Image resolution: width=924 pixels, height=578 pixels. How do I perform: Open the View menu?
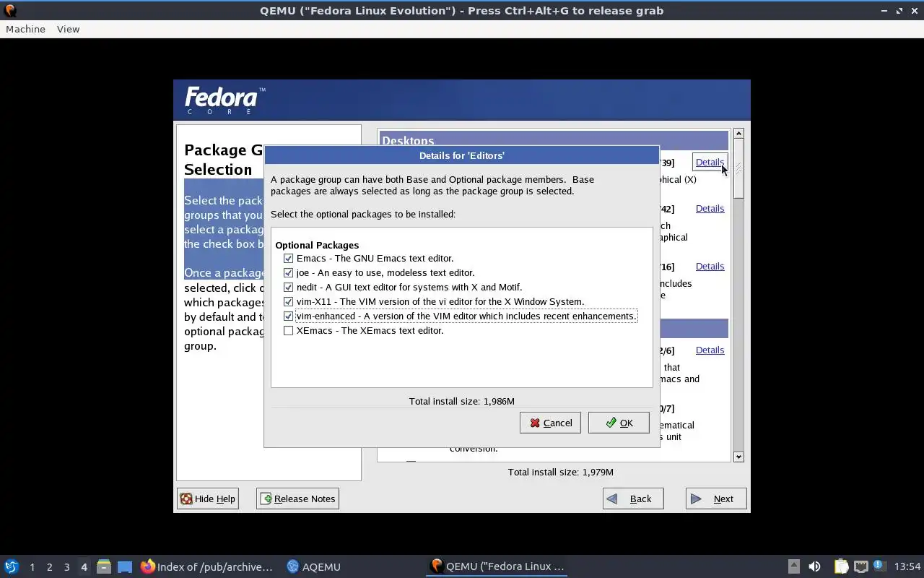pyautogui.click(x=68, y=29)
